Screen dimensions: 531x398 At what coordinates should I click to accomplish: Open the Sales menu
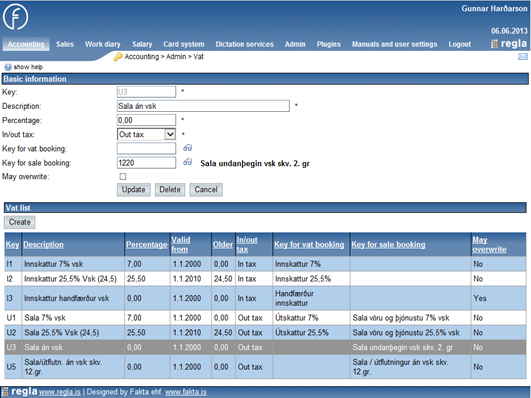[65, 44]
